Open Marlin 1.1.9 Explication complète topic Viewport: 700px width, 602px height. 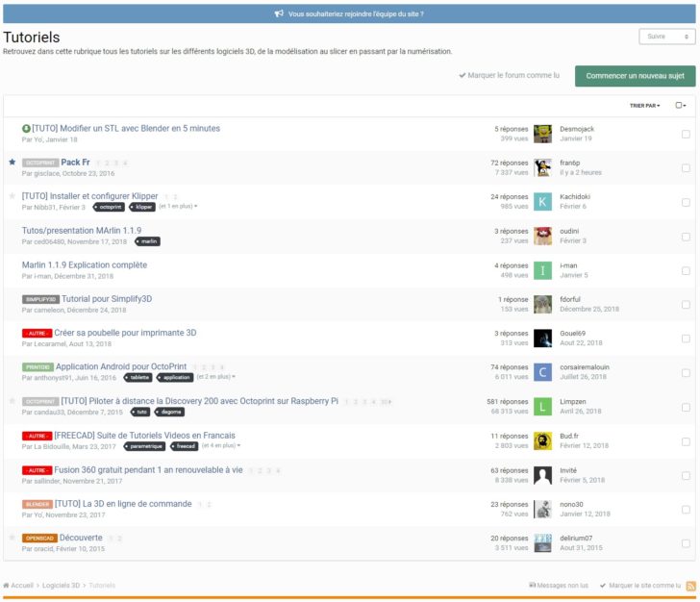coord(85,264)
